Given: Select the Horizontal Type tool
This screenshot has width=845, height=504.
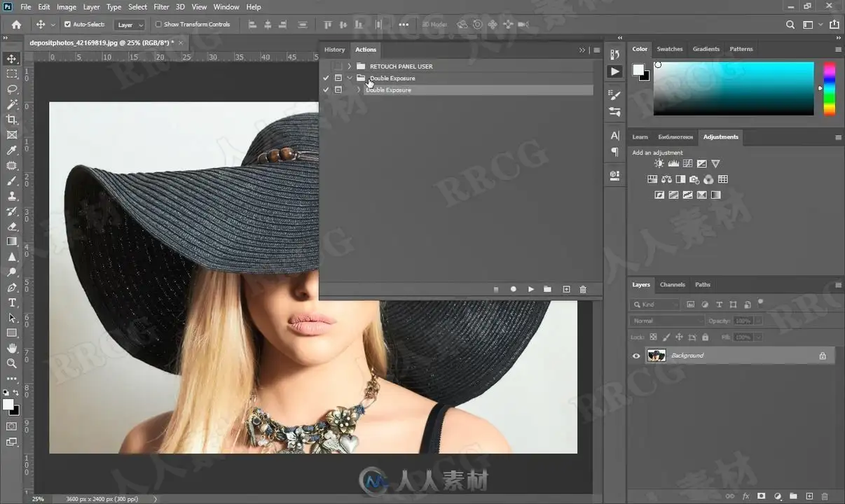Looking at the screenshot, I should pos(12,302).
